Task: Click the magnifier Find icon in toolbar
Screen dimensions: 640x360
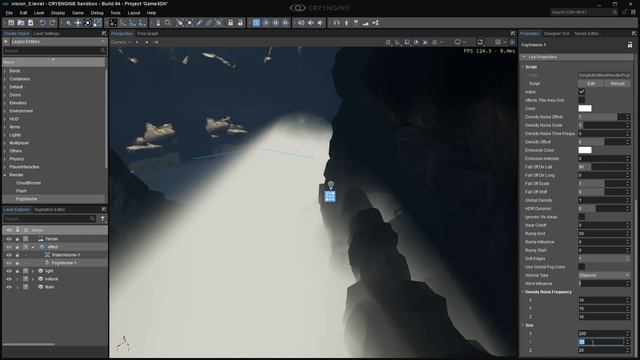Action: (168, 23)
